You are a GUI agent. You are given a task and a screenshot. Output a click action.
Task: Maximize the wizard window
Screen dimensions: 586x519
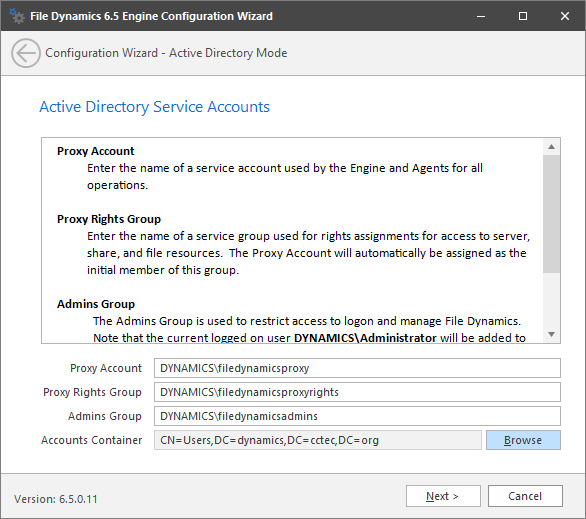[x=523, y=16]
